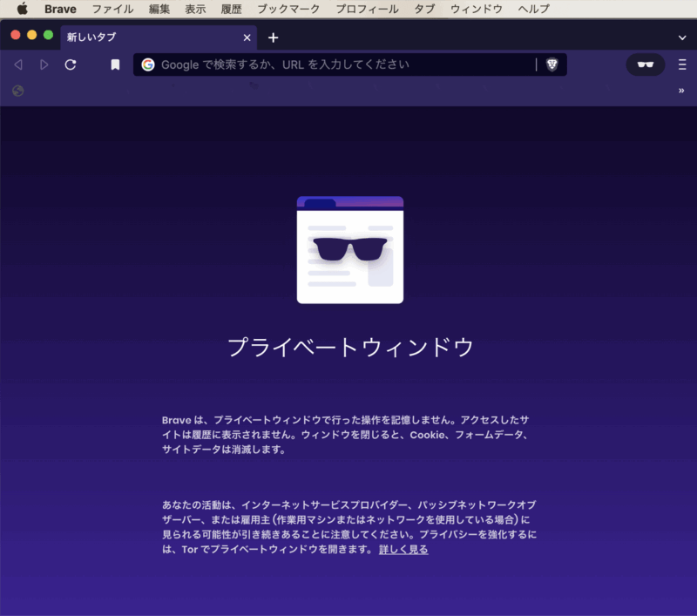Viewport: 697px width, 616px height.
Task: Click the private window sunglasses icon
Action: point(645,64)
